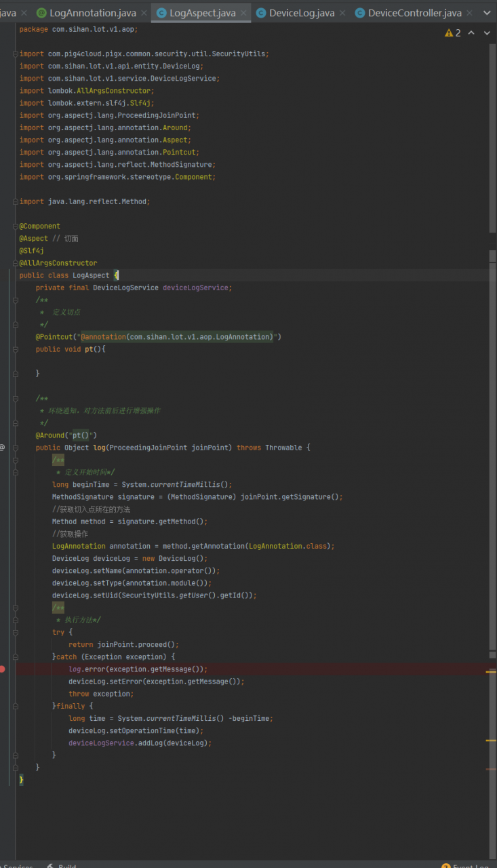The image size is (497, 868).
Task: Close the LogAspect.java tab
Action: pyautogui.click(x=243, y=13)
